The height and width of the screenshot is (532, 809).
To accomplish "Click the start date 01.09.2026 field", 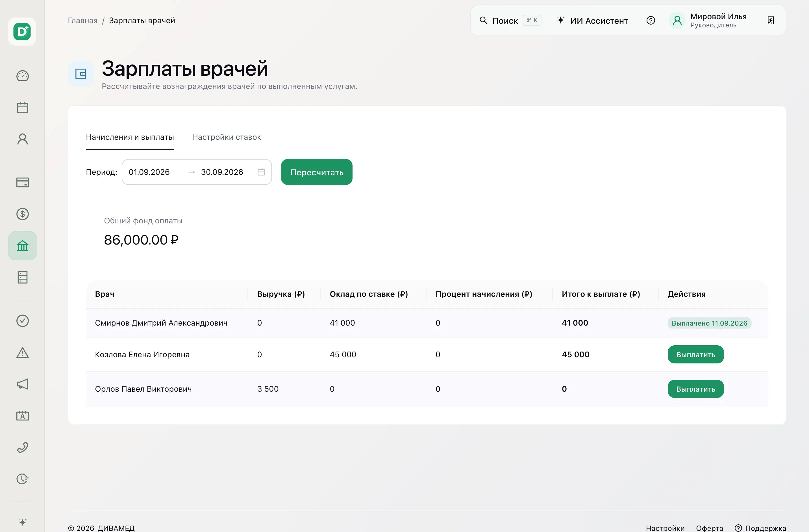I will click(149, 172).
